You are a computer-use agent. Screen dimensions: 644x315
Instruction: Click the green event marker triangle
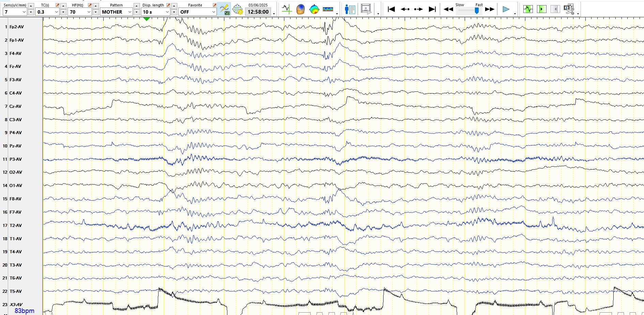point(146,19)
